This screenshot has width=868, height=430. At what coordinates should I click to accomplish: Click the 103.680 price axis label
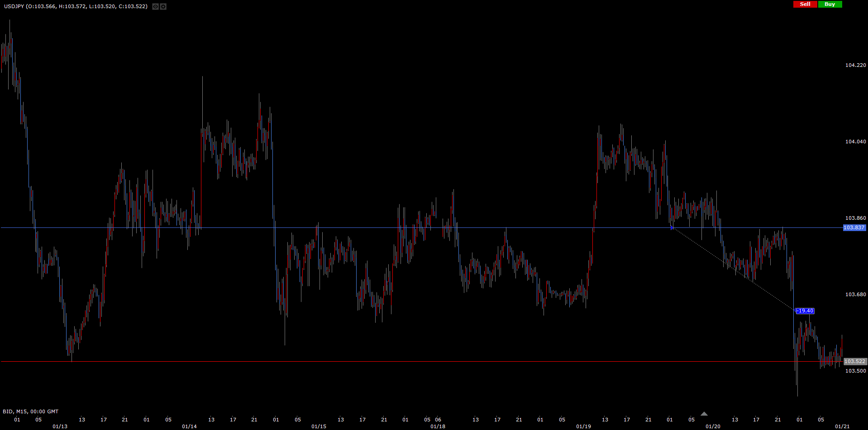(x=855, y=294)
